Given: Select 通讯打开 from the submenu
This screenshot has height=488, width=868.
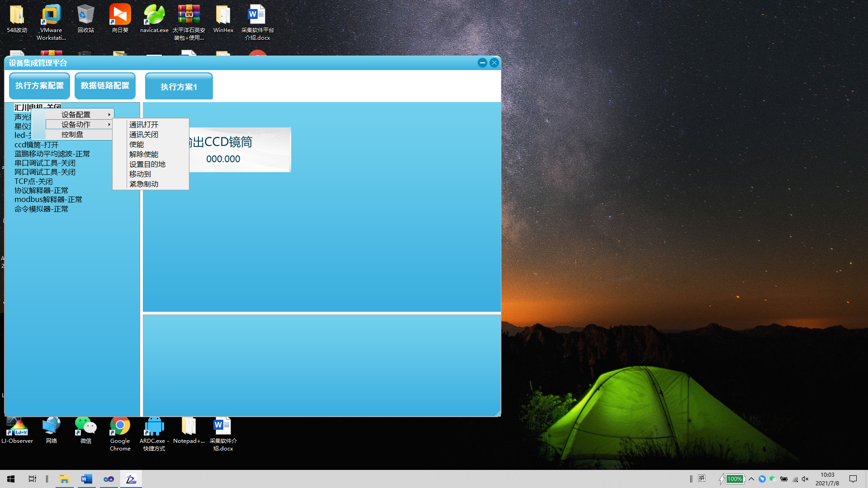Looking at the screenshot, I should pyautogui.click(x=144, y=125).
